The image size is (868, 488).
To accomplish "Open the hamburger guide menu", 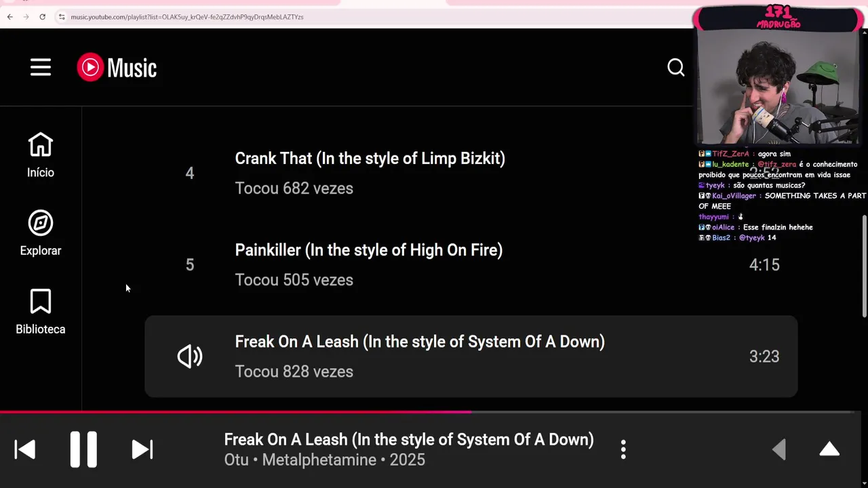I will point(41,67).
